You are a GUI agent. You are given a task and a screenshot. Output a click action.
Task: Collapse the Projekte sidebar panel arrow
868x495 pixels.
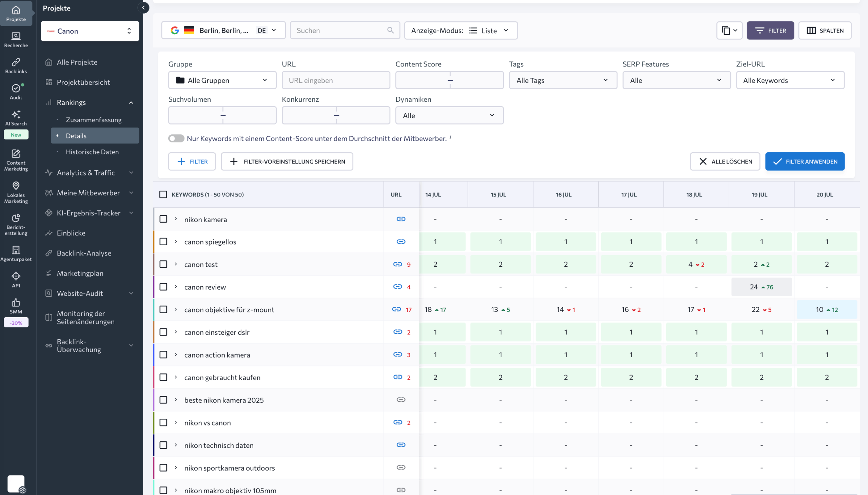click(143, 7)
